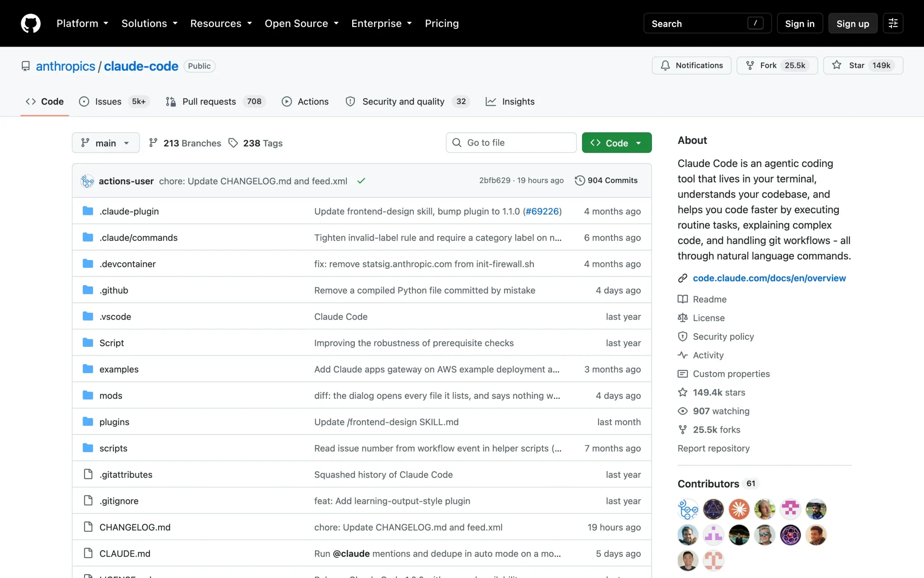Open appearance settings sliders icon
This screenshot has height=578, width=924.
(x=893, y=23)
